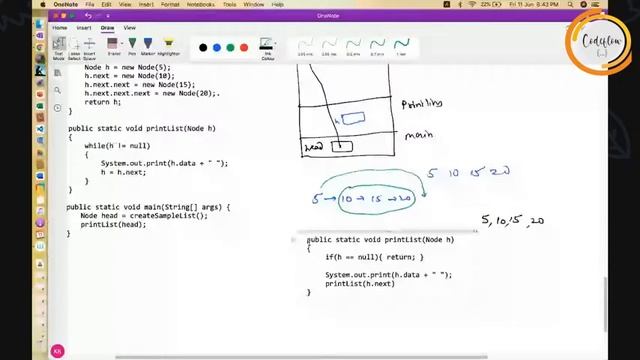
Task: Select the Text Mode tool
Action: pos(59,48)
